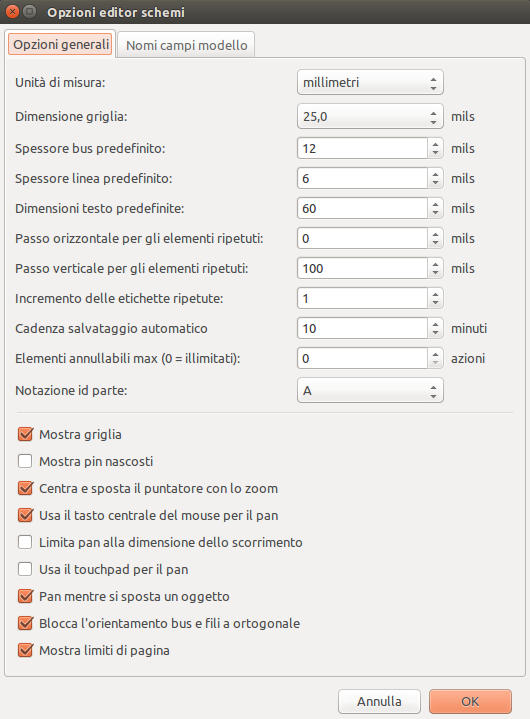Click the OK button

click(x=470, y=702)
